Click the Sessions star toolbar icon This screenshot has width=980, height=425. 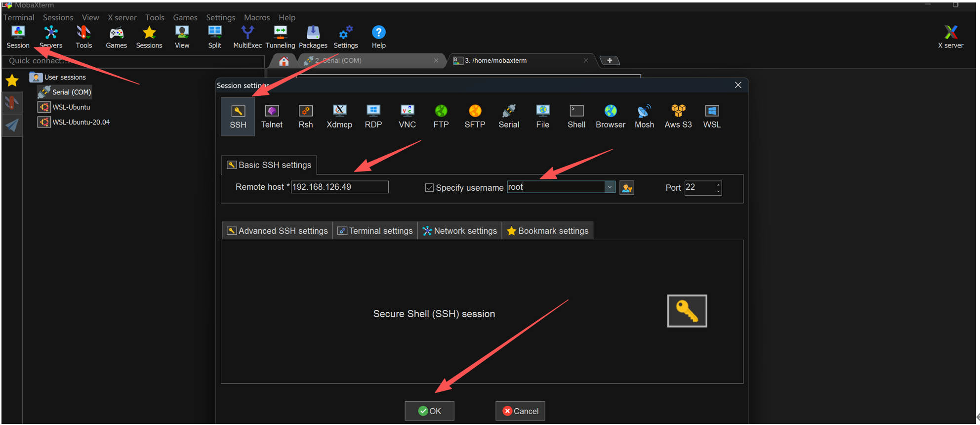click(x=149, y=37)
